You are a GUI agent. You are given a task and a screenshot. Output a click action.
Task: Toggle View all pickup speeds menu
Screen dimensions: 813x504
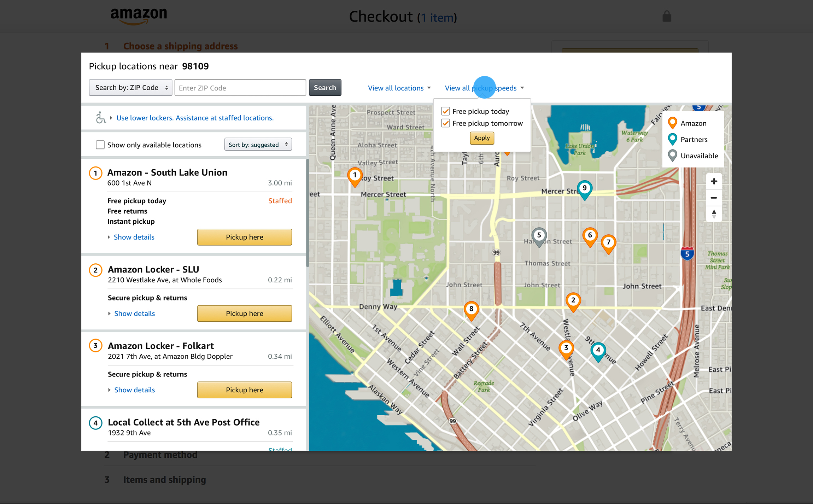point(484,88)
